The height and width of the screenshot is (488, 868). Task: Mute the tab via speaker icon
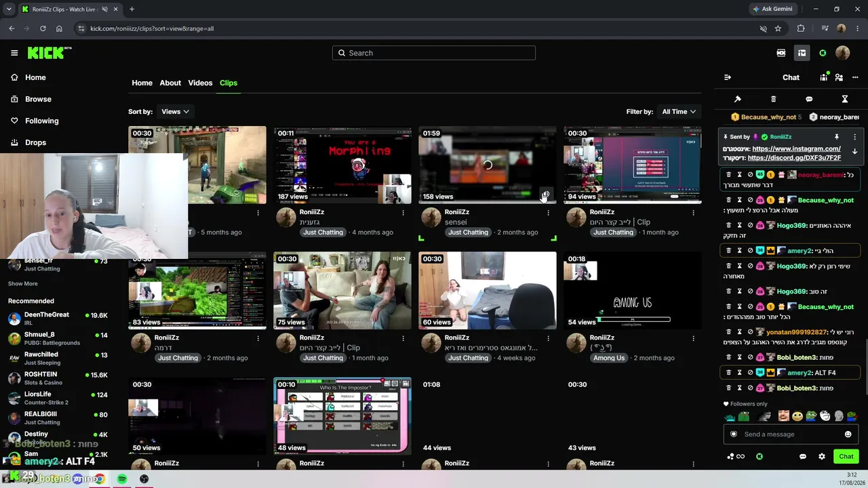click(105, 9)
